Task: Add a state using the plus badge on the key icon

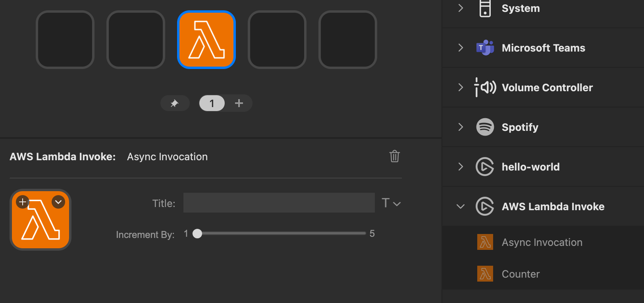Action: [x=23, y=202]
